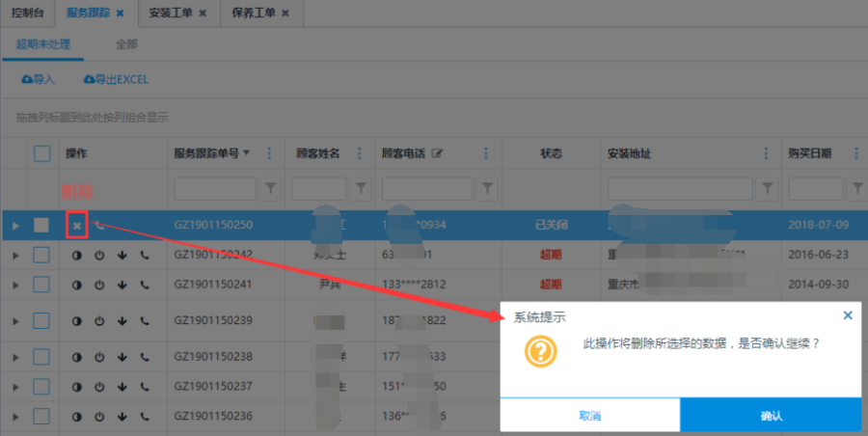The image size is (868, 436).
Task: Click phone icon in row GZ1901150242
Action: pyautogui.click(x=145, y=256)
